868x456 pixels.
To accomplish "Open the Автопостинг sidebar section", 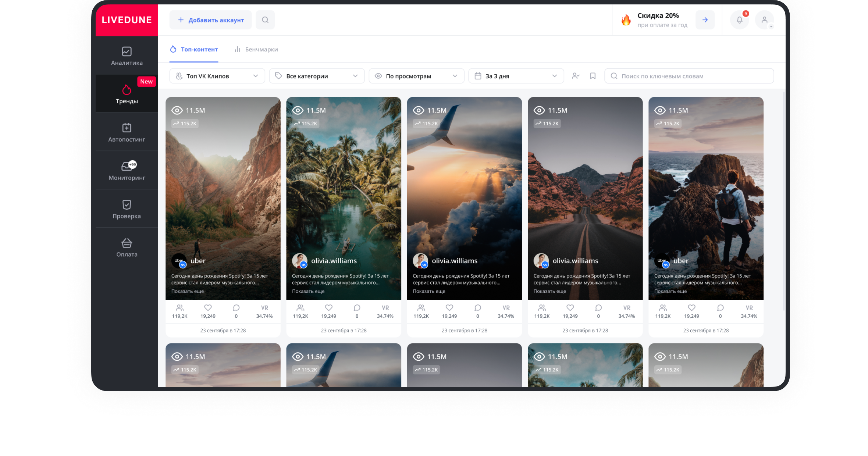I will 127,132.
